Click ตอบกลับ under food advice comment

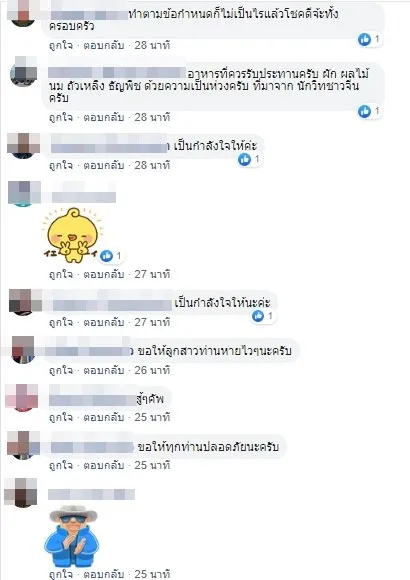coord(103,117)
